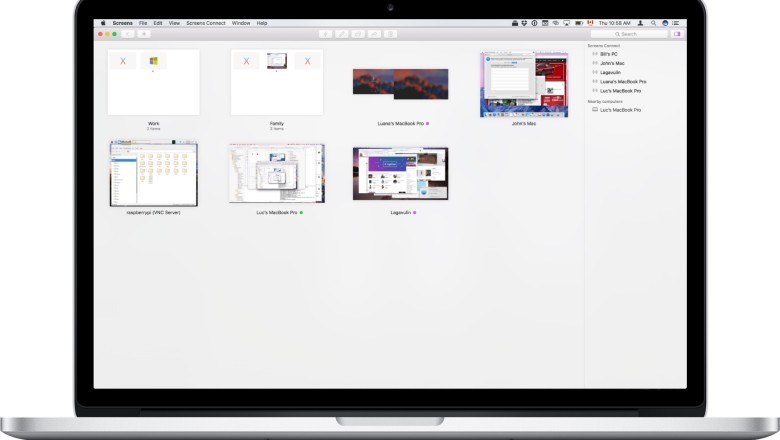780x440 pixels.
Task: Click the Apple logo in menu bar
Action: pyautogui.click(x=103, y=22)
